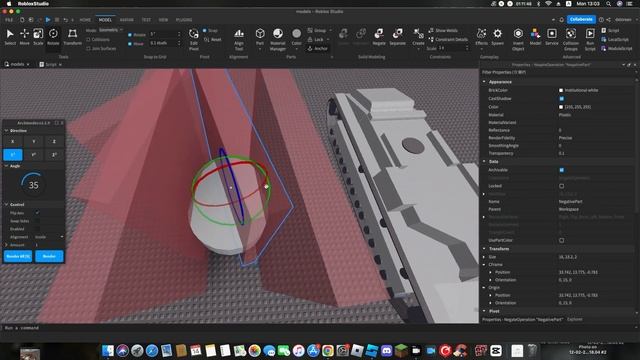
Task: Activate the Scale tool
Action: point(38,37)
